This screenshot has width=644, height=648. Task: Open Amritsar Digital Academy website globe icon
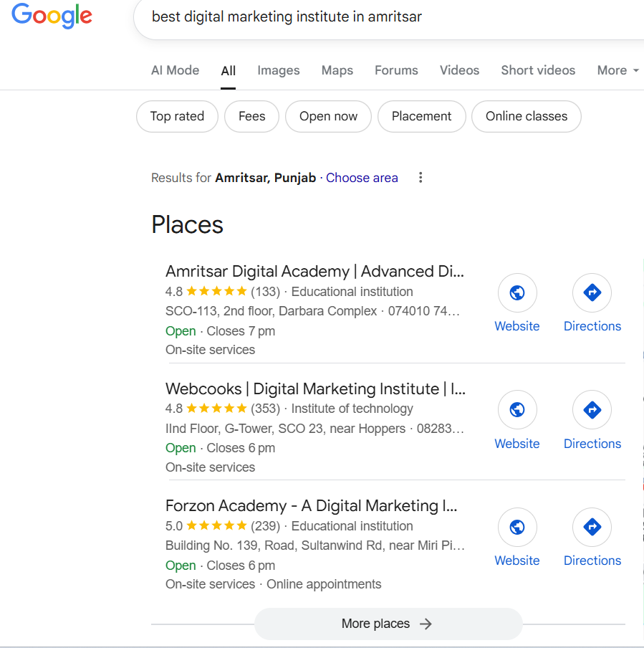(x=517, y=292)
